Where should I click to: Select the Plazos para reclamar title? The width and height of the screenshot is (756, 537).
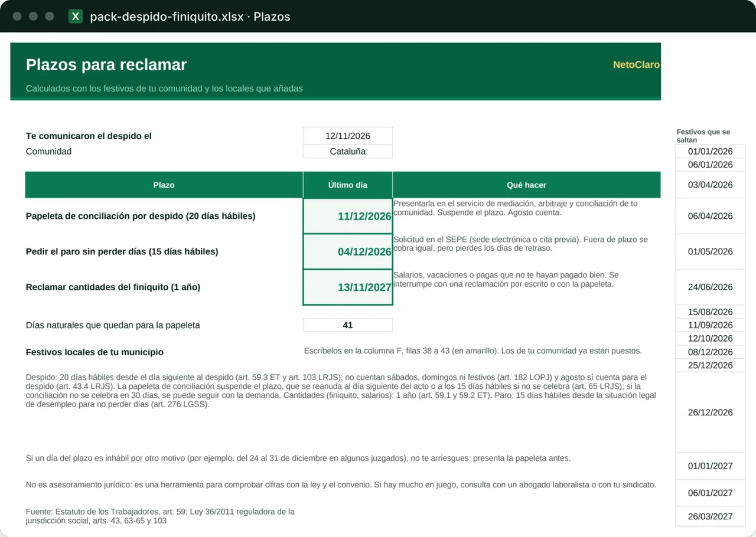[x=106, y=64]
